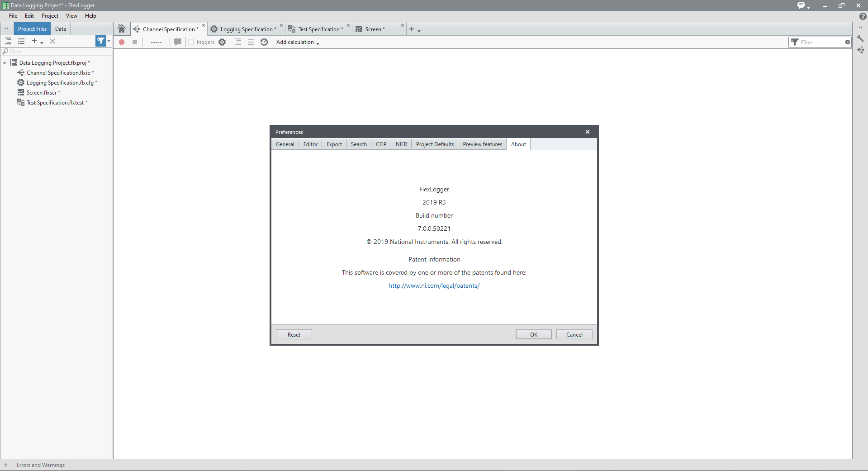The image size is (868, 471).
Task: Open the filter options dropdown arrow
Action: (x=109, y=41)
